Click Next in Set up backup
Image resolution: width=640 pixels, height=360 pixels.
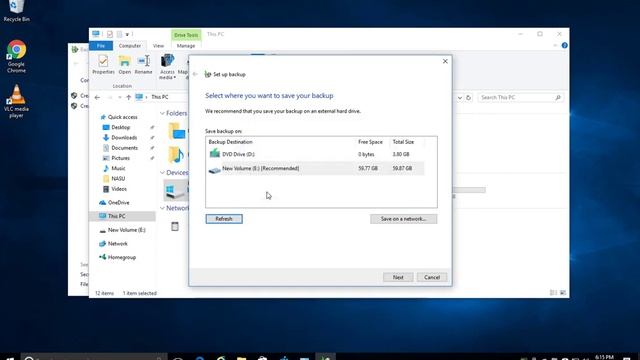(398, 277)
